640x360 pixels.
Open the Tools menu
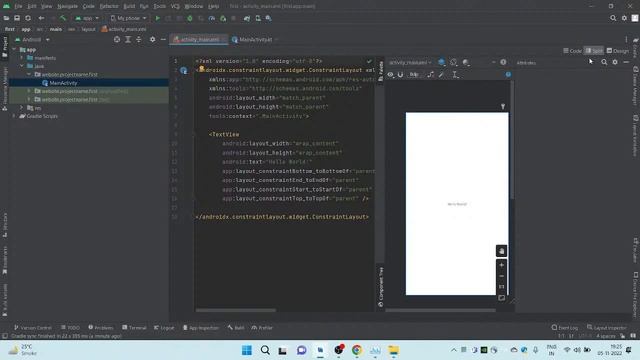(x=160, y=6)
